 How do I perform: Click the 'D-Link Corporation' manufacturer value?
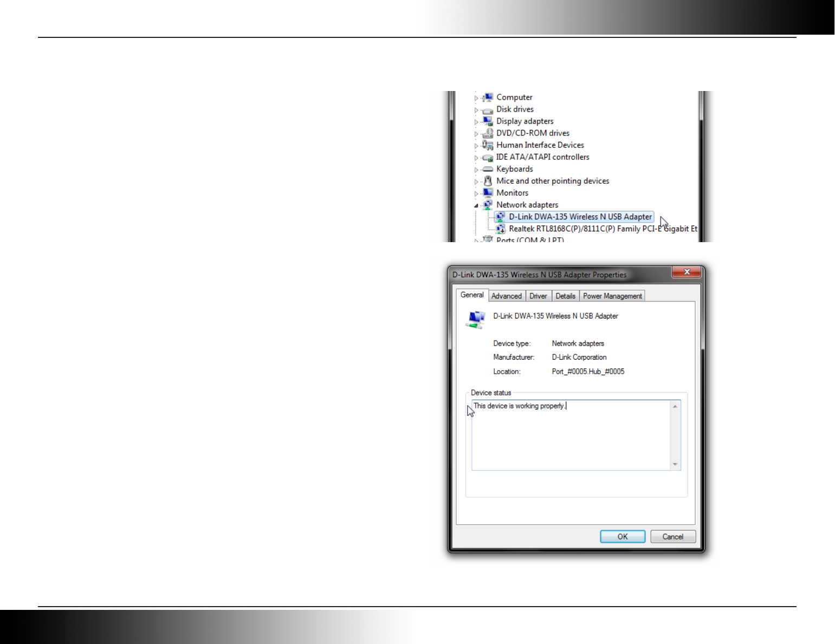(579, 357)
